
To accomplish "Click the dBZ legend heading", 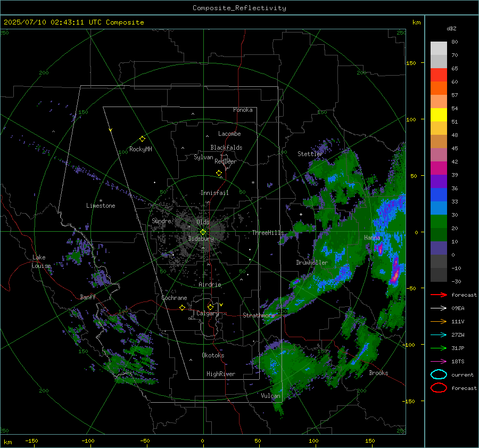I will (x=451, y=28).
